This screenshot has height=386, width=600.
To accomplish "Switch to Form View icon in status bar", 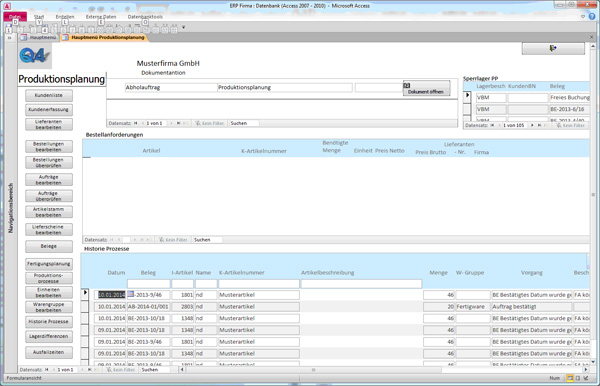I will (x=570, y=378).
